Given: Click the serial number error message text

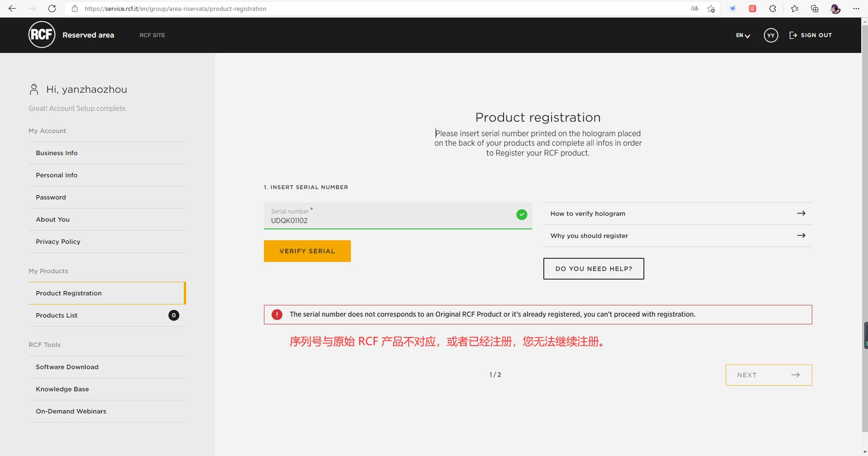Looking at the screenshot, I should tap(493, 314).
